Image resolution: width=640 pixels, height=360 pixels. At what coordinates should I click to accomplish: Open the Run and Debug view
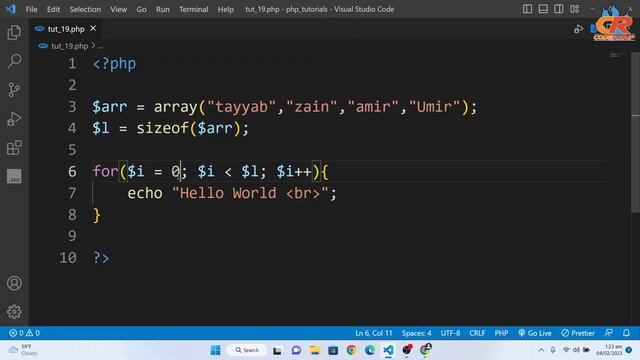pyautogui.click(x=14, y=119)
